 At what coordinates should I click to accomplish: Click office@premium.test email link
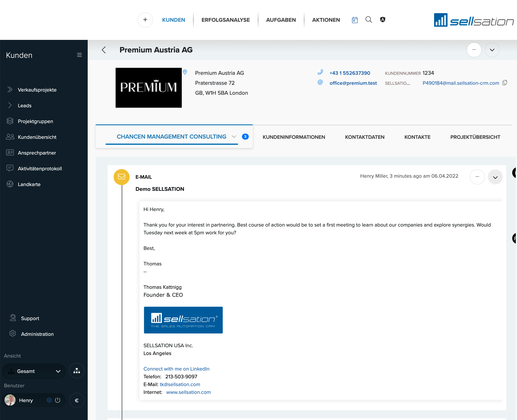353,83
